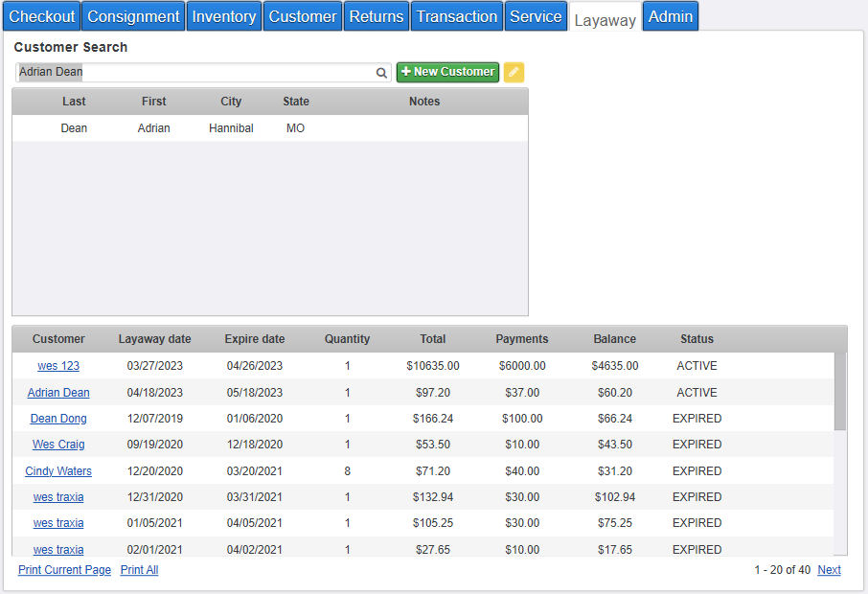The height and width of the screenshot is (594, 868).
Task: Go to the Returns tab
Action: point(376,16)
